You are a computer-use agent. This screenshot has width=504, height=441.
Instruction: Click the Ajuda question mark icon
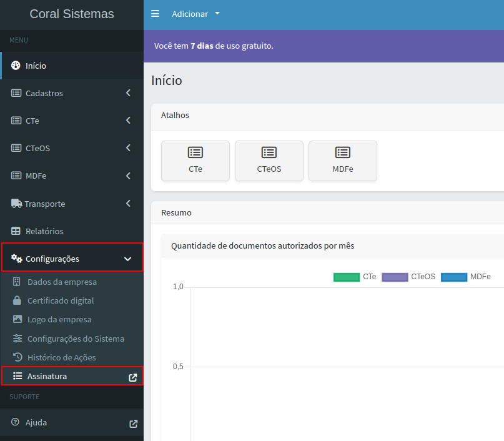[x=16, y=422]
